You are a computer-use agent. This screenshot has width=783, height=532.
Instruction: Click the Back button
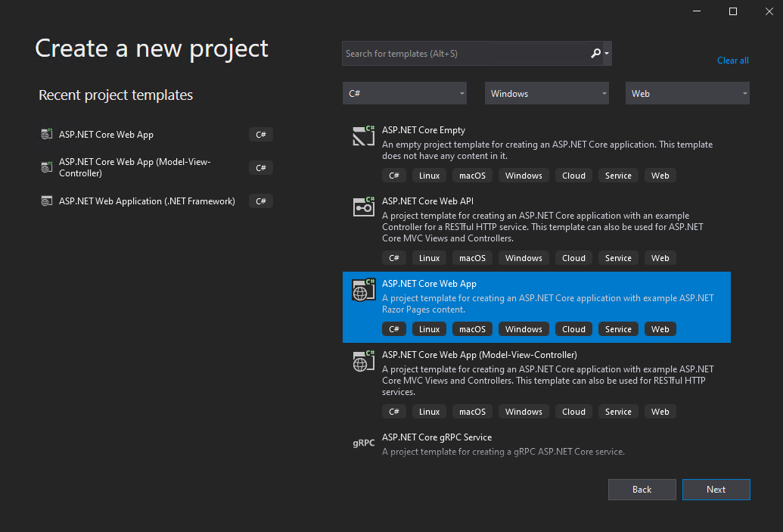point(642,490)
